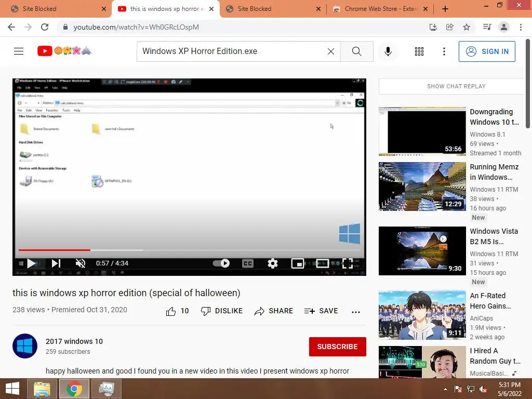Open the player settings gear
The image size is (532, 399).
click(272, 263)
